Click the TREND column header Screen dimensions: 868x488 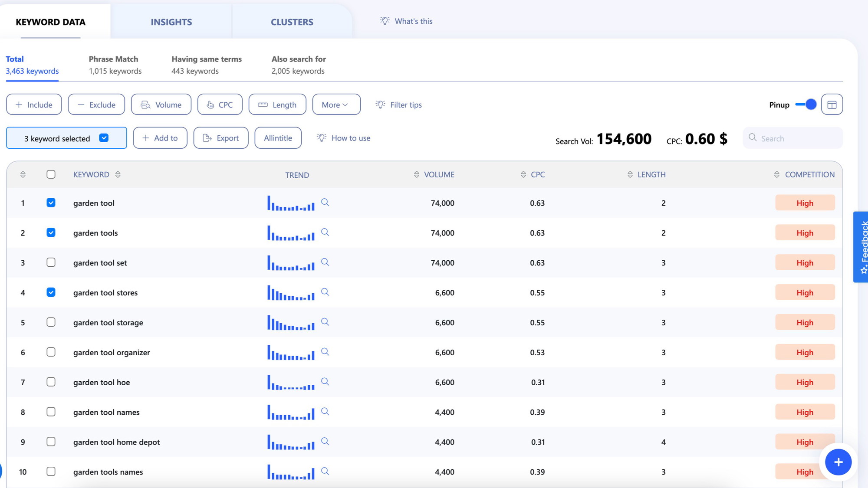click(x=297, y=175)
